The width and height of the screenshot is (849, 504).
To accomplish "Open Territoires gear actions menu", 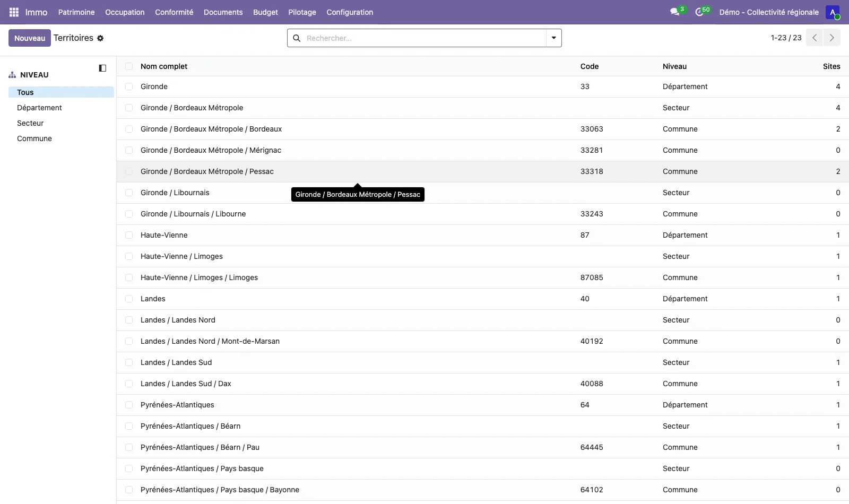I will 100,38.
